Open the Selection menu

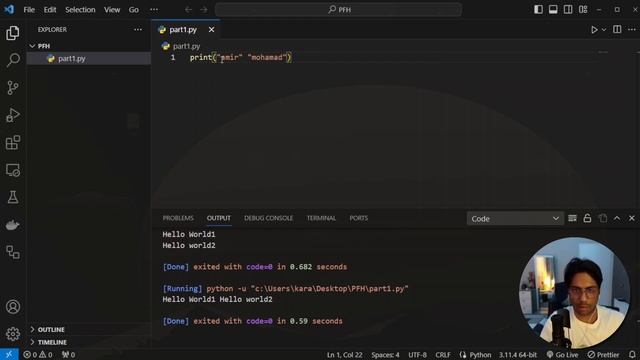[80, 9]
